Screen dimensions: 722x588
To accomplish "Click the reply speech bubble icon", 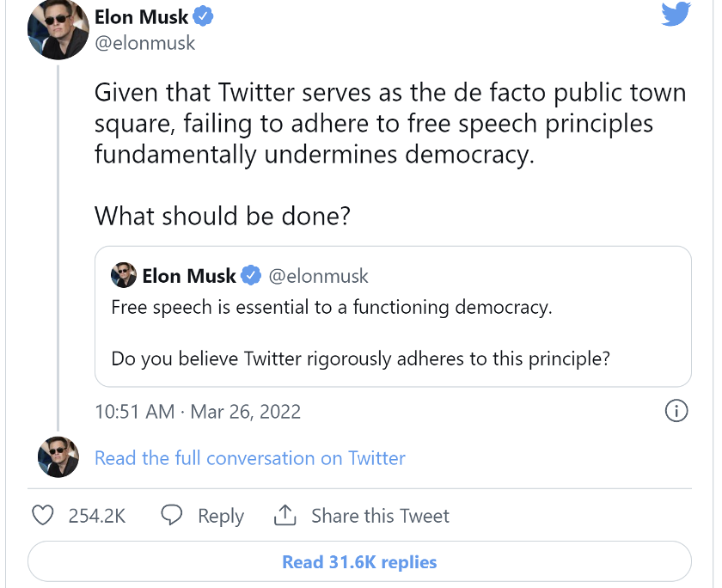I will (x=172, y=516).
